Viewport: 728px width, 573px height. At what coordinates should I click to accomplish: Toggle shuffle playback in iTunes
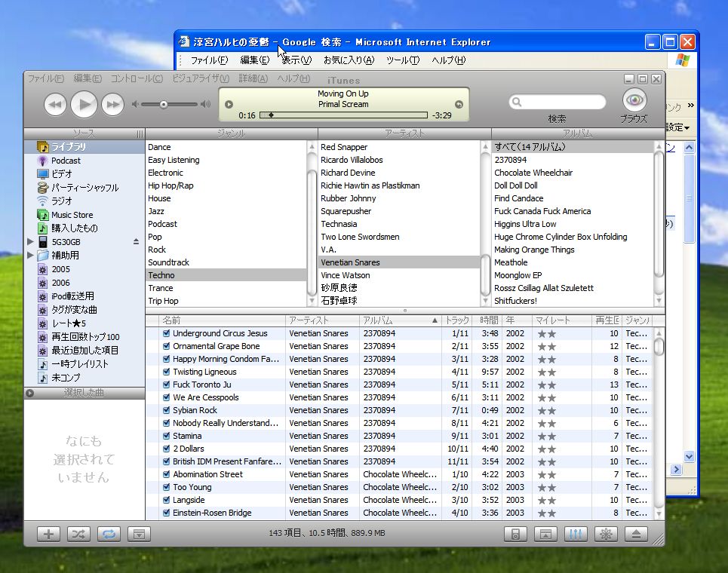(x=78, y=534)
